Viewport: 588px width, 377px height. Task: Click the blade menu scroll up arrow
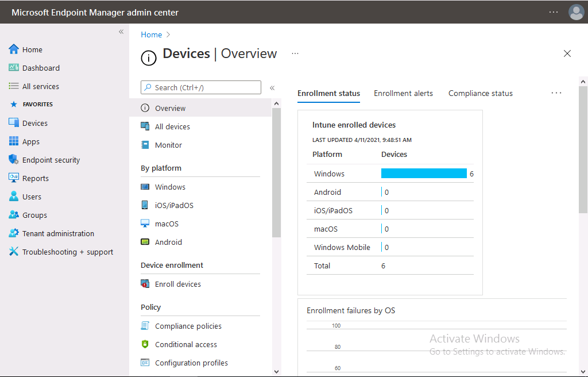276,103
